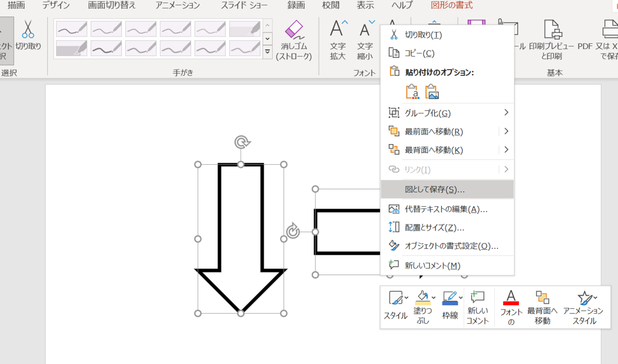Switch to the Shape Format (図形の書式) tab

tap(452, 6)
